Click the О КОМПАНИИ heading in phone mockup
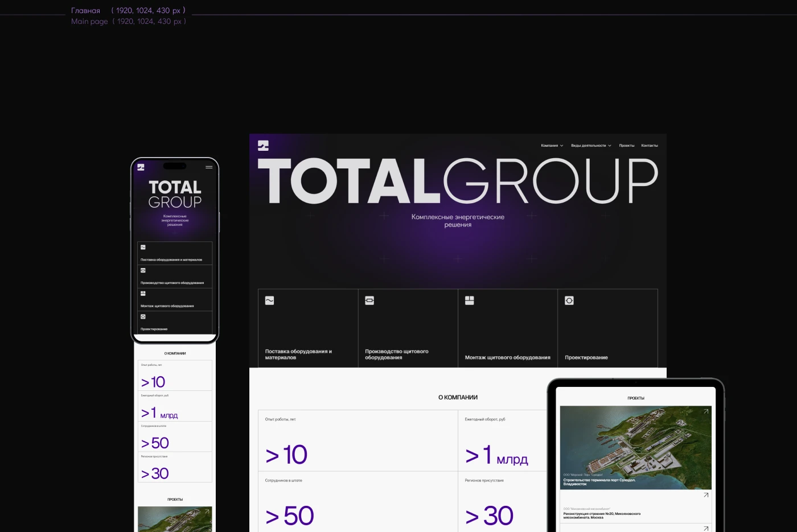The image size is (797, 532). pos(175,353)
